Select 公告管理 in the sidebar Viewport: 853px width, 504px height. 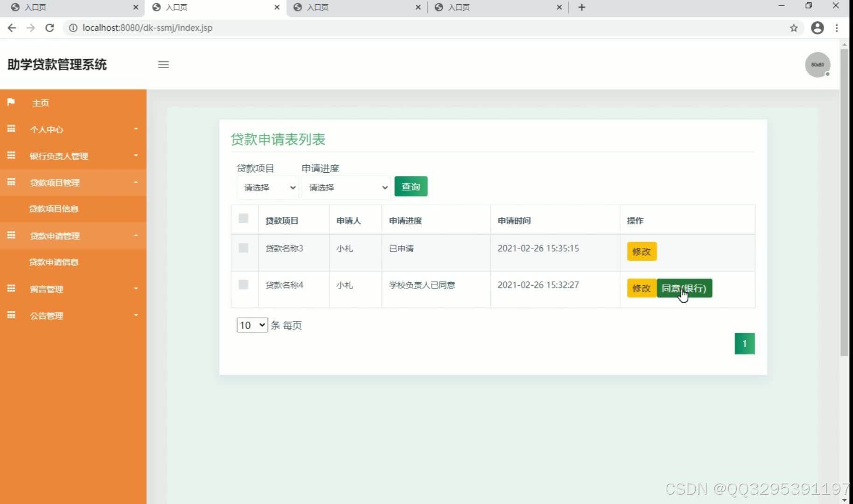click(x=46, y=315)
